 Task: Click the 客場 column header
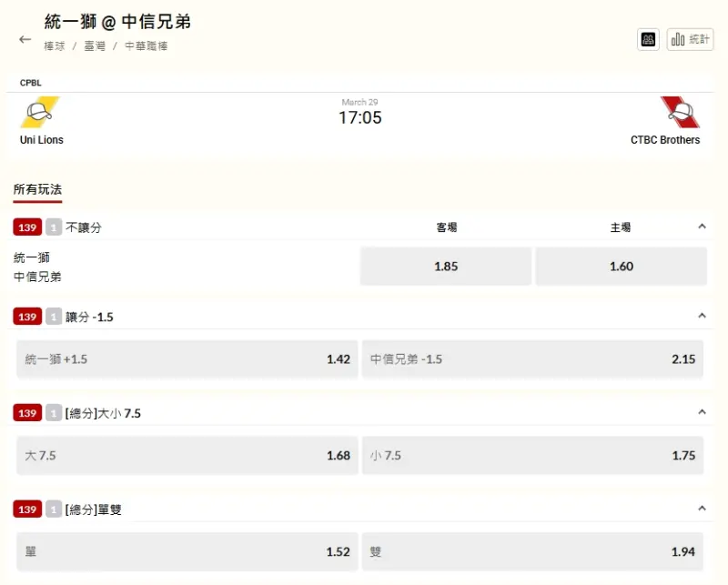pos(446,227)
